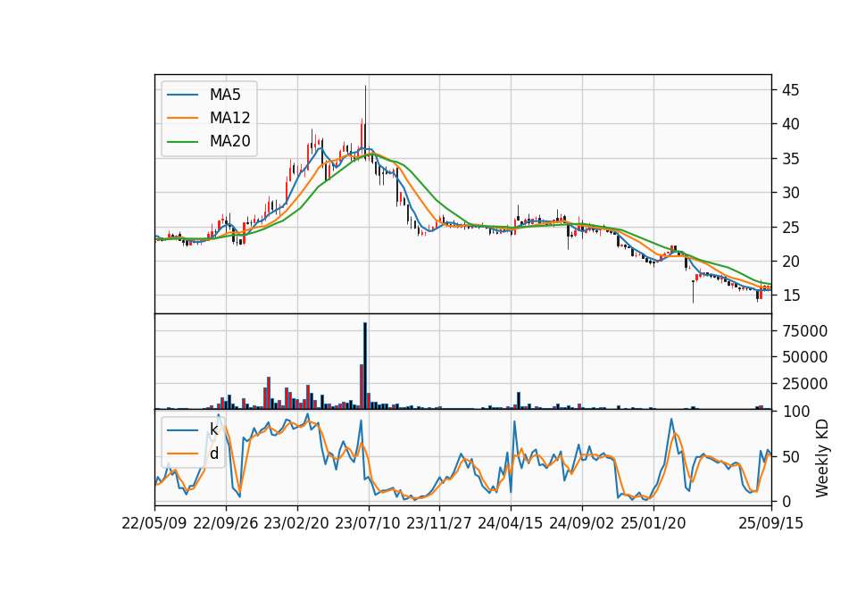Click the MA5 legend label
Screen dimensions: 857x616
coord(225,95)
